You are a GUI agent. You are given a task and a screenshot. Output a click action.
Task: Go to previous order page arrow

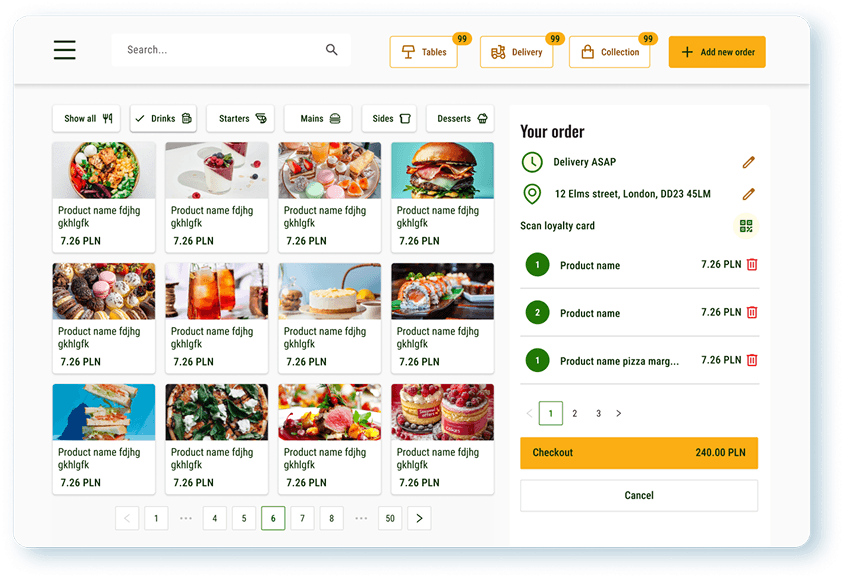click(529, 413)
